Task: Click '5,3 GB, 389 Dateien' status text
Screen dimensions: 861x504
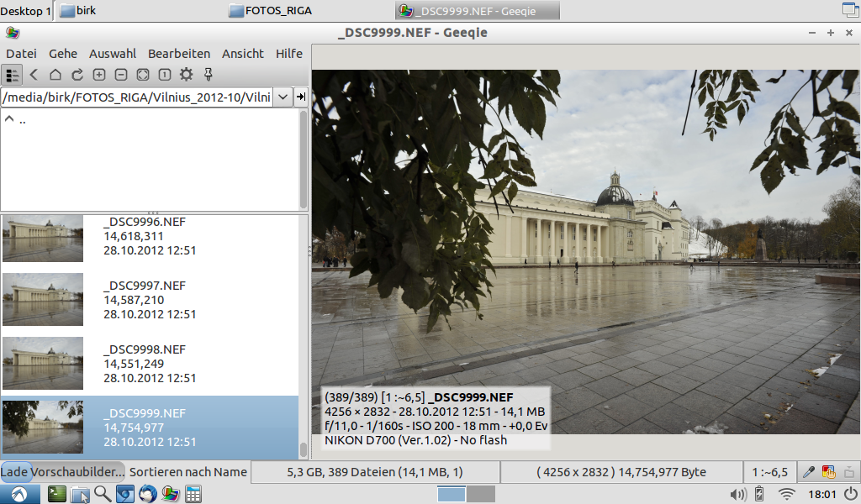Action: point(375,472)
